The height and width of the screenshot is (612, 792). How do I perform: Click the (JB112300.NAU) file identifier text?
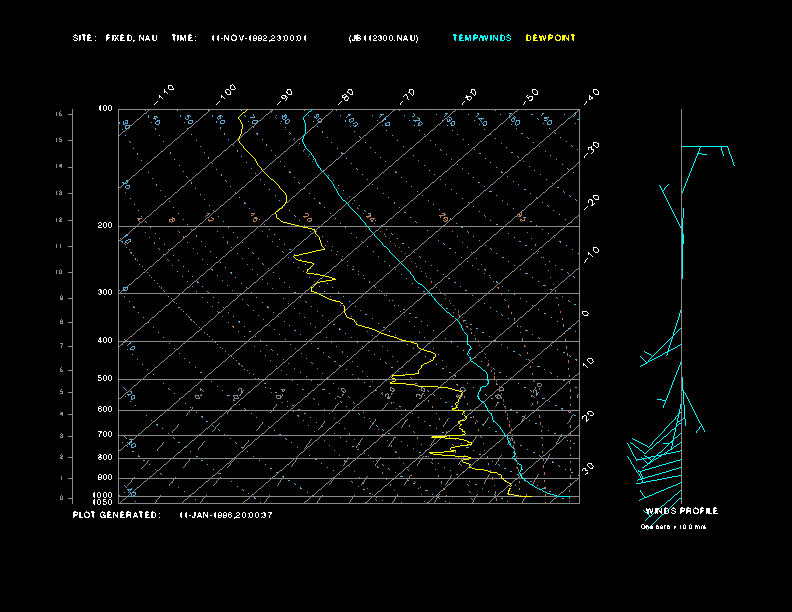point(384,38)
